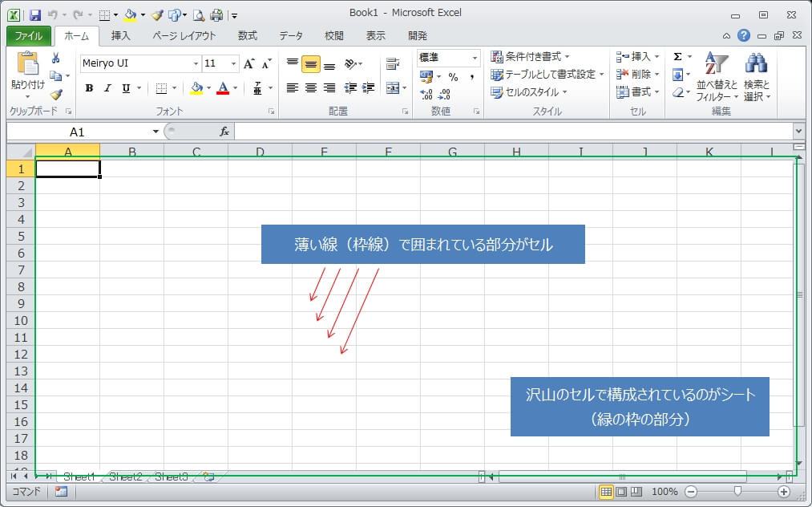The width and height of the screenshot is (812, 507).
Task: Toggle Underline formatting
Action: [x=126, y=88]
